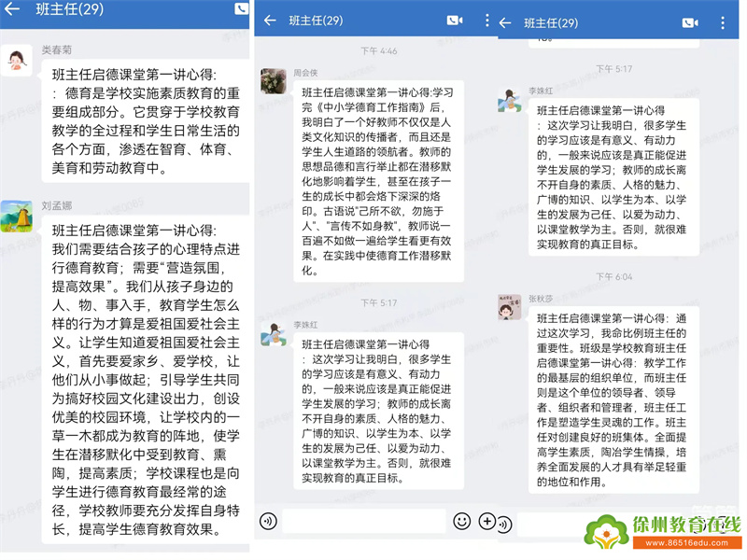Tap voice input icon in middle chat
Viewport: 747px width, 560px height.
pyautogui.click(x=268, y=522)
